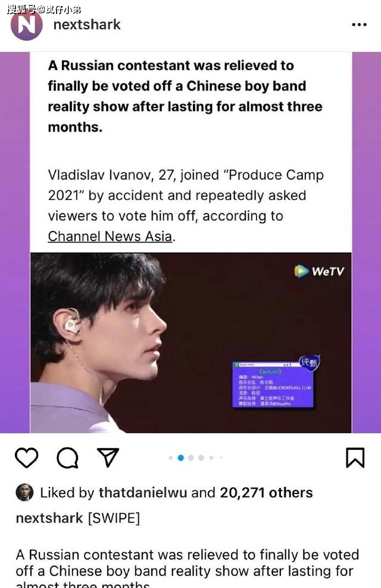Tap the WeTV logo on the image
Image resolution: width=381 pixels, height=588 pixels.
click(x=319, y=271)
